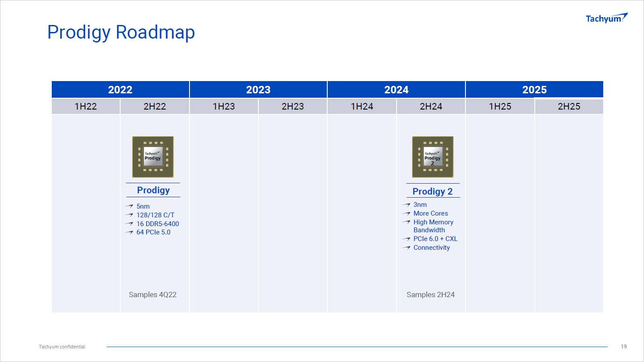644x362 pixels.
Task: Click the 16 DDR5-6400 spec line
Action: coord(157,224)
